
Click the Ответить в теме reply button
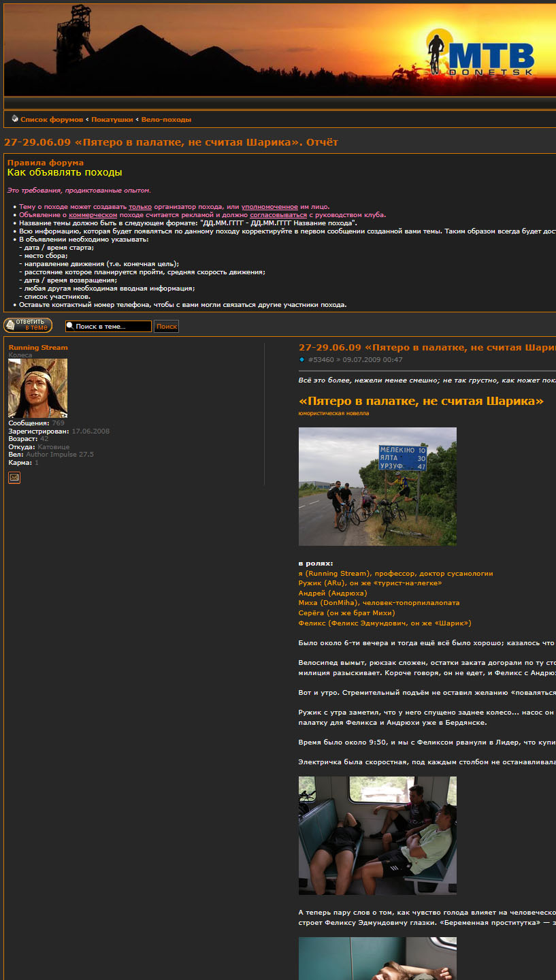tap(28, 325)
